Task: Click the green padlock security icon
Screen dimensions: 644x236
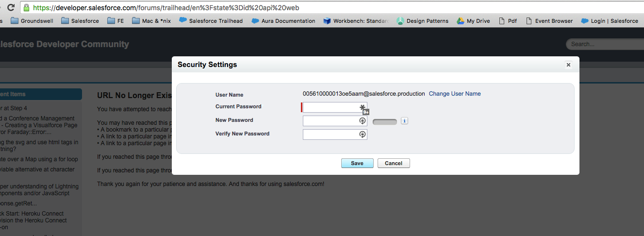Action: pyautogui.click(x=26, y=7)
